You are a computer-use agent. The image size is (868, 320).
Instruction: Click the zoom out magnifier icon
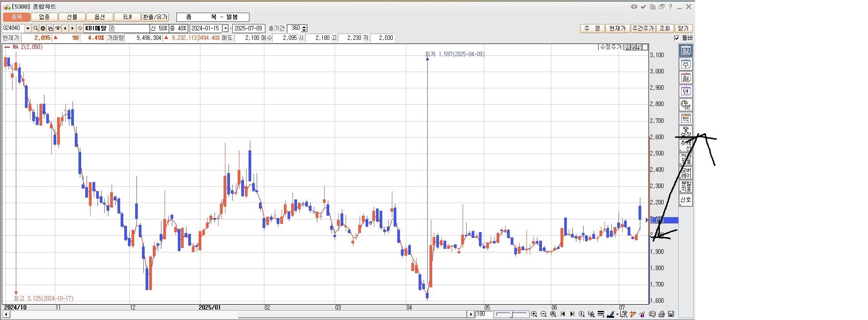(x=543, y=314)
